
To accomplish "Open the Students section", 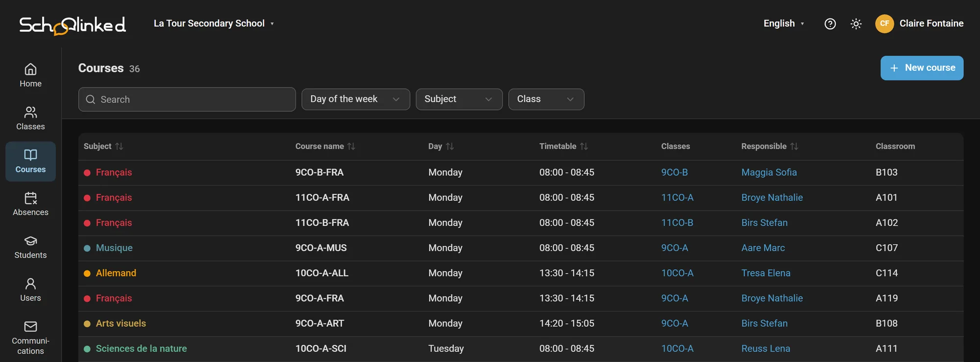I will [x=30, y=247].
